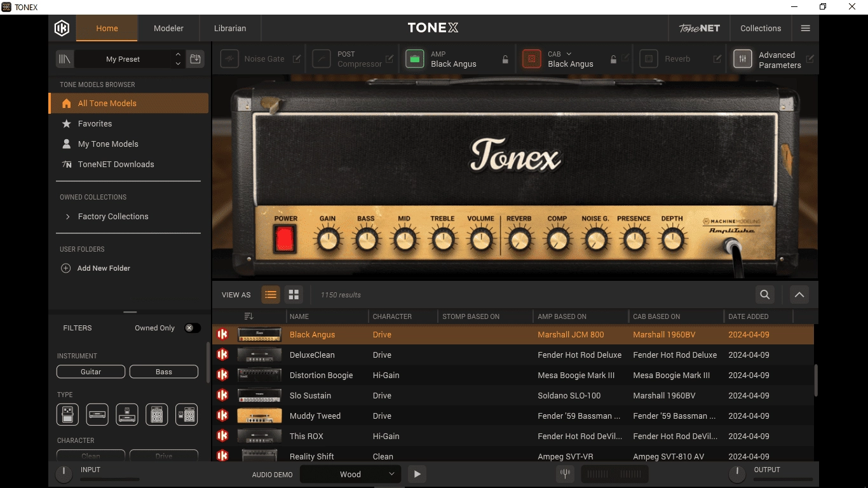The width and height of the screenshot is (868, 488).
Task: Select next preset with up arrow
Action: click(178, 55)
